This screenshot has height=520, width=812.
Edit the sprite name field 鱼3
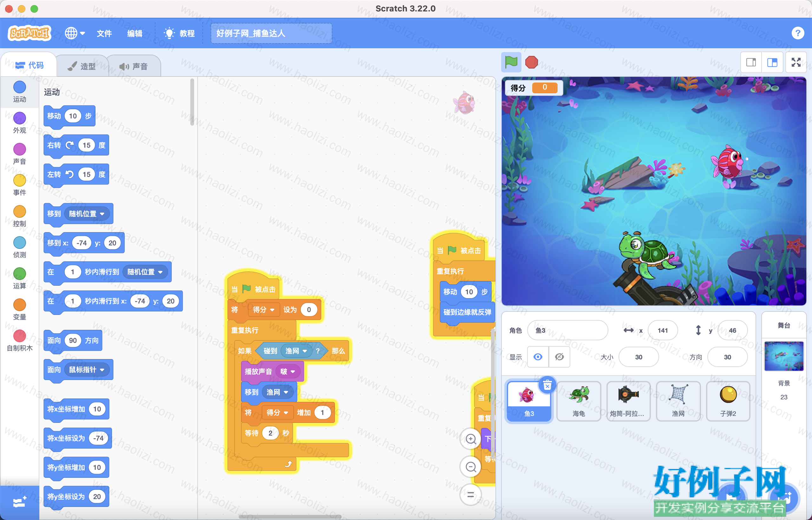coord(567,330)
